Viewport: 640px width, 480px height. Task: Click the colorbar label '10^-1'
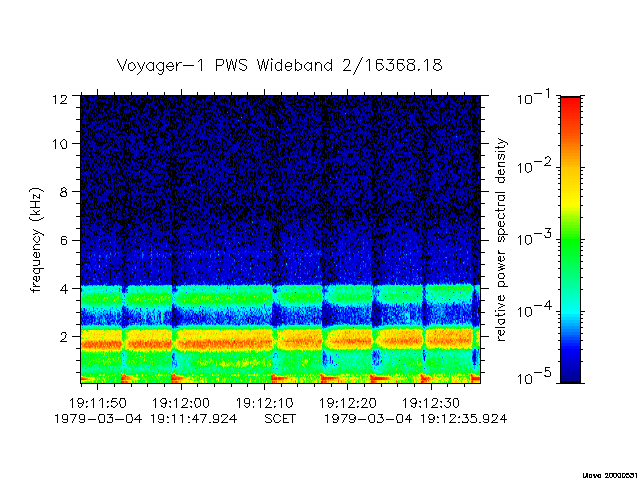[534, 97]
